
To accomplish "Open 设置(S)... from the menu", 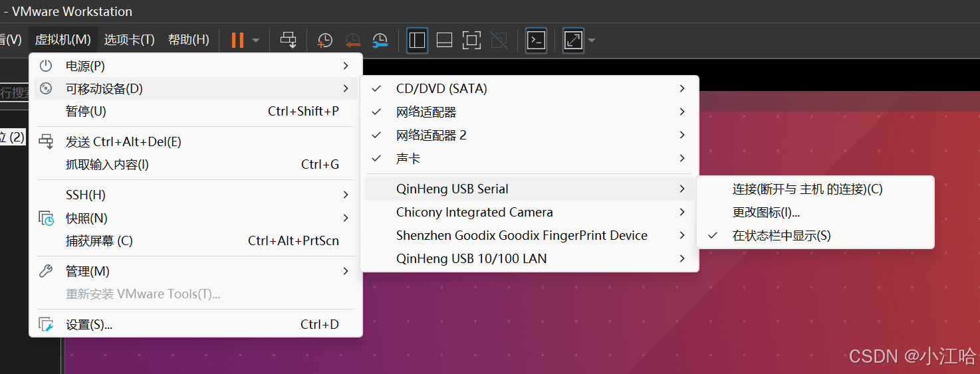I will [x=195, y=324].
